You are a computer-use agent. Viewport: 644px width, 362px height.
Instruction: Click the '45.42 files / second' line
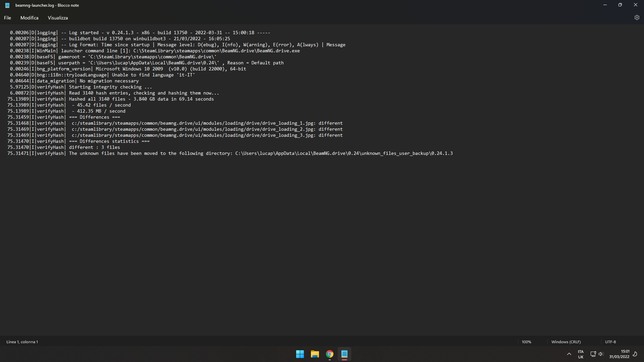click(69, 105)
